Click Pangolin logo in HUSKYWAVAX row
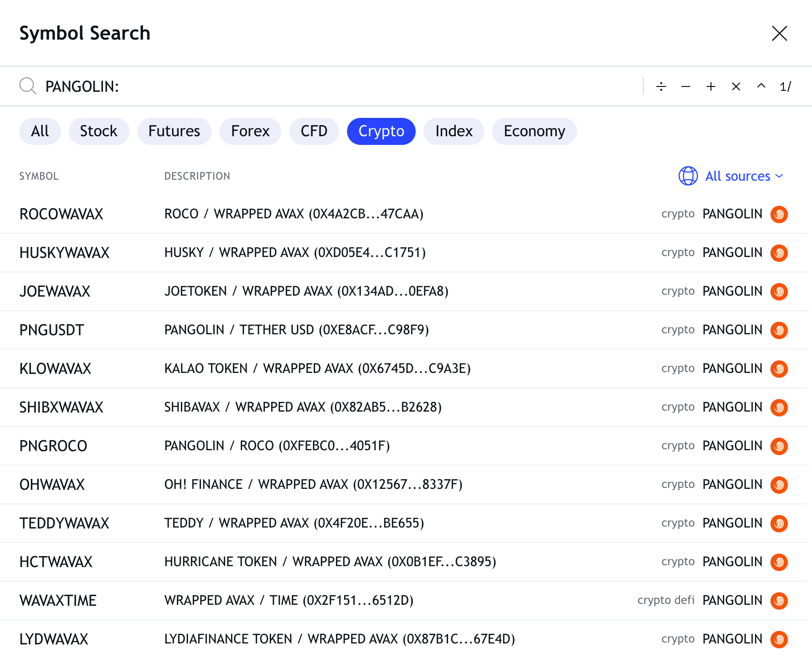This screenshot has height=657, width=812. coord(779,253)
